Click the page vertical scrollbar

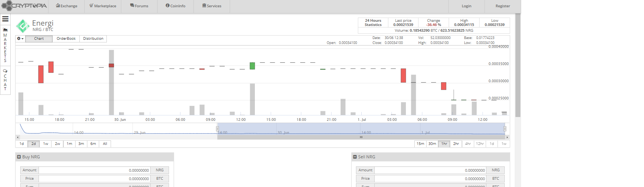coord(518,65)
